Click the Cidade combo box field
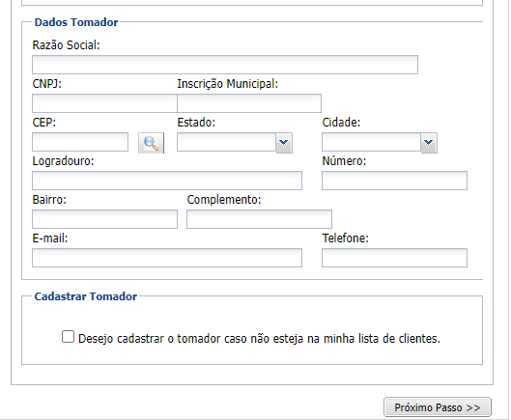The height and width of the screenshot is (420, 511). pos(371,142)
